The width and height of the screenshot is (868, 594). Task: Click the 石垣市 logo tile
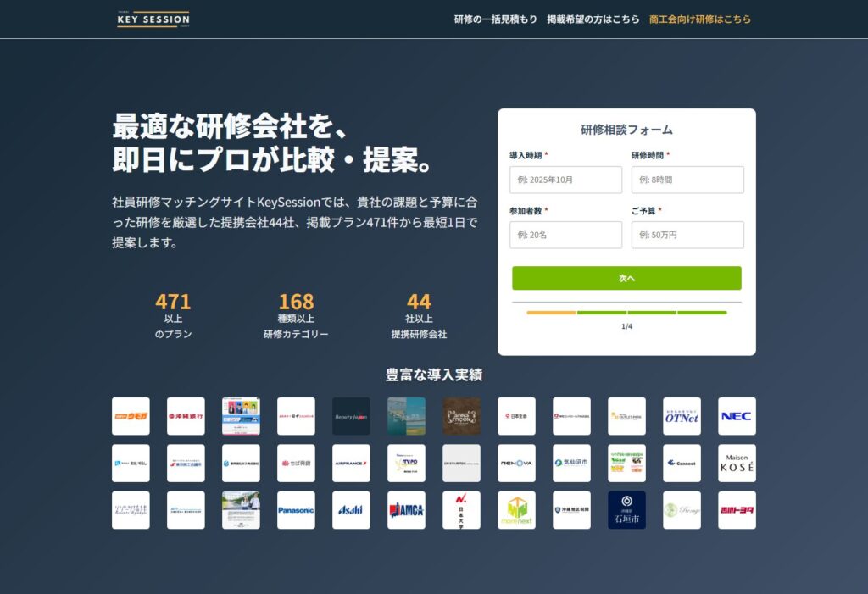[x=626, y=510]
